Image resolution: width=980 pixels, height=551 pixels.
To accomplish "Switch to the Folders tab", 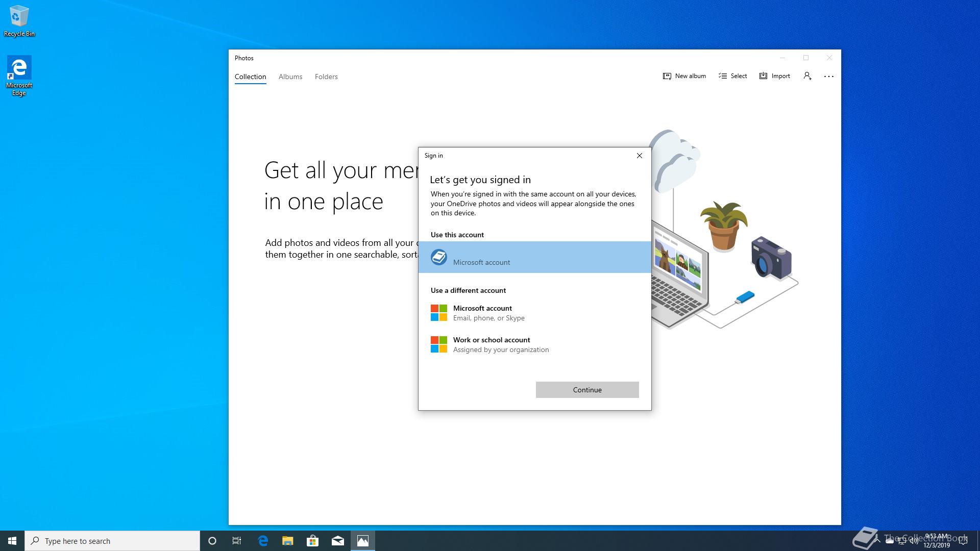I will point(326,77).
